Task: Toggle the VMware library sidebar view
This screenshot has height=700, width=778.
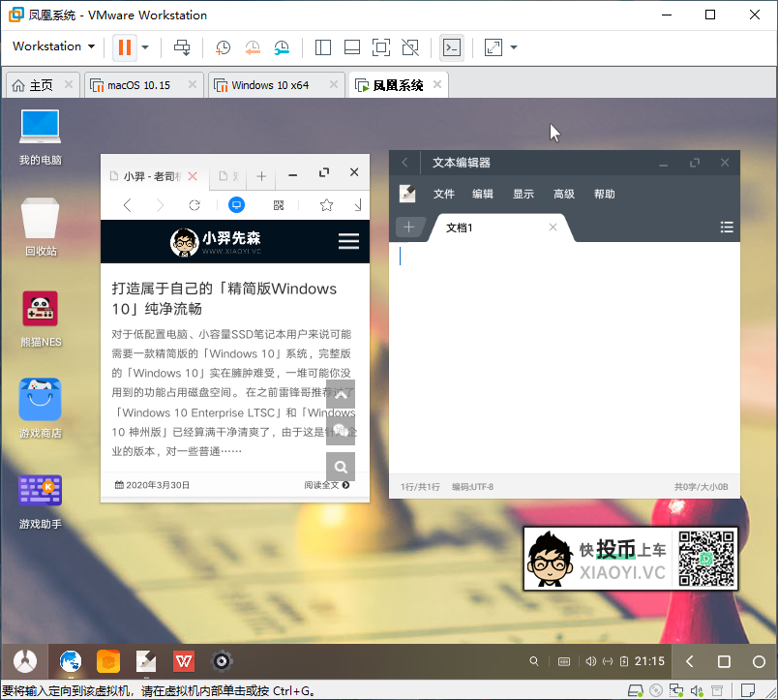Action: tap(323, 46)
